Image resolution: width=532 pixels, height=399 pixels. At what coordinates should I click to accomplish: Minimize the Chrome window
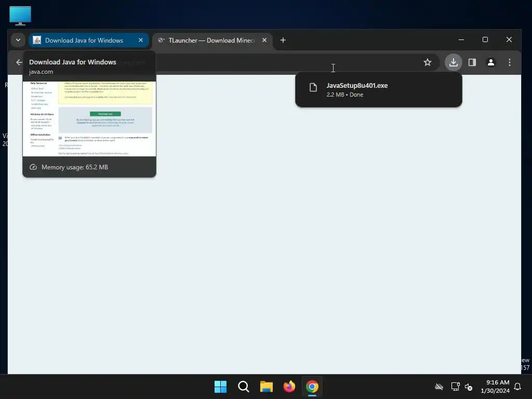pos(461,39)
